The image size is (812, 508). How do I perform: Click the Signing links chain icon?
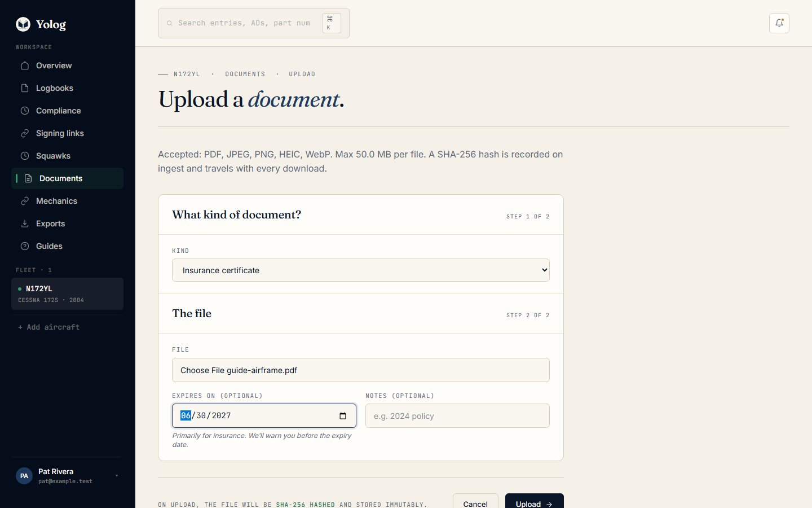tap(25, 133)
